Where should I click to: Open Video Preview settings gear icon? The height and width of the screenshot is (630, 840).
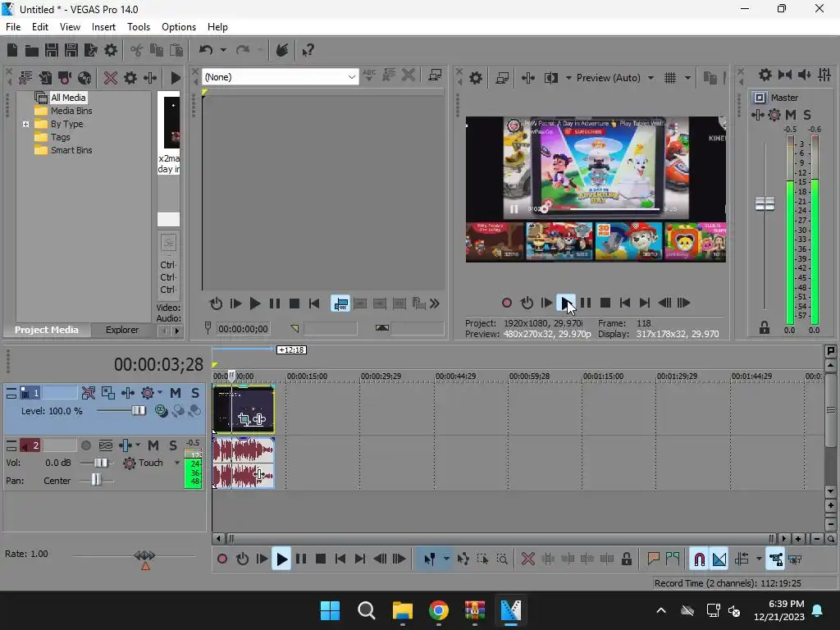pyautogui.click(x=476, y=78)
